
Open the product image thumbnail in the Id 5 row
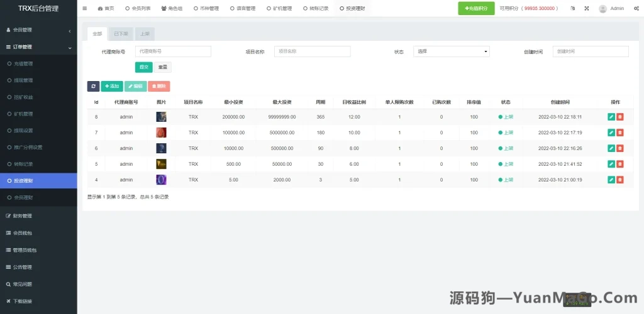[161, 164]
